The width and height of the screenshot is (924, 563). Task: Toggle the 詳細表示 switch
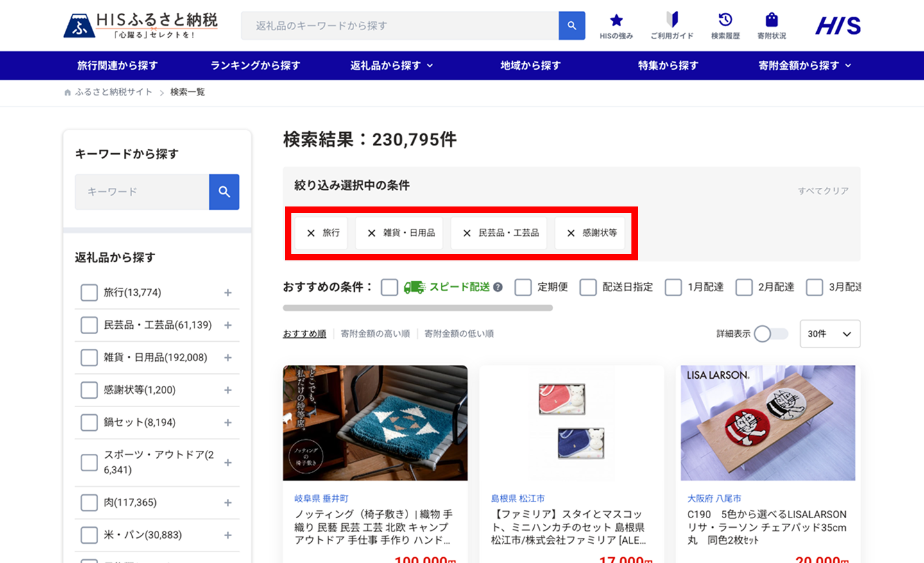[770, 334]
